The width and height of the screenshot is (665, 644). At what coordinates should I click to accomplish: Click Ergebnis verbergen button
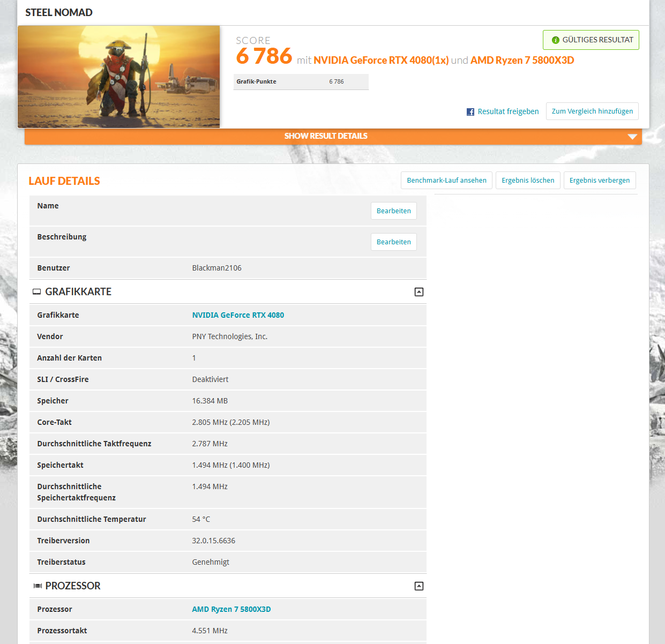click(600, 181)
